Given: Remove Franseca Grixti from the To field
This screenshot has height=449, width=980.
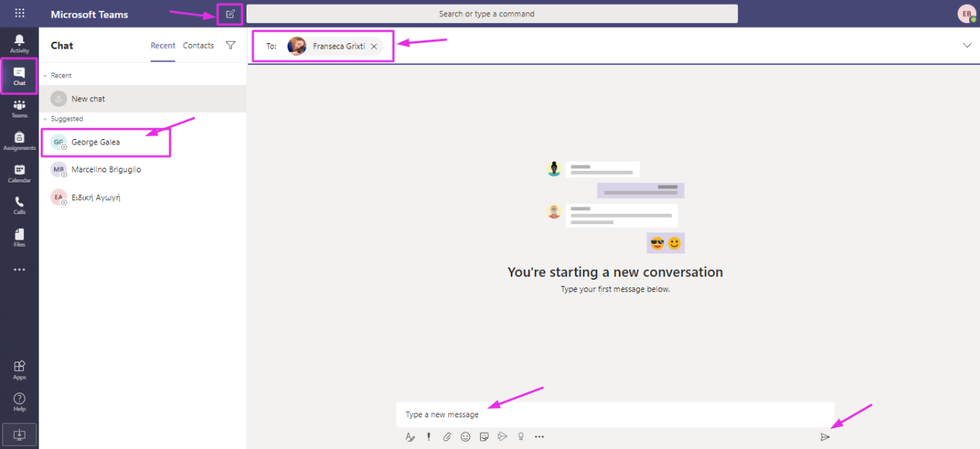Looking at the screenshot, I should [x=374, y=46].
